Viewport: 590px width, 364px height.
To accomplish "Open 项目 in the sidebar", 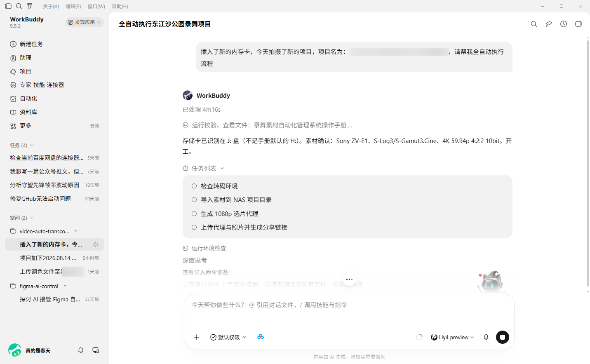I will (x=54, y=71).
